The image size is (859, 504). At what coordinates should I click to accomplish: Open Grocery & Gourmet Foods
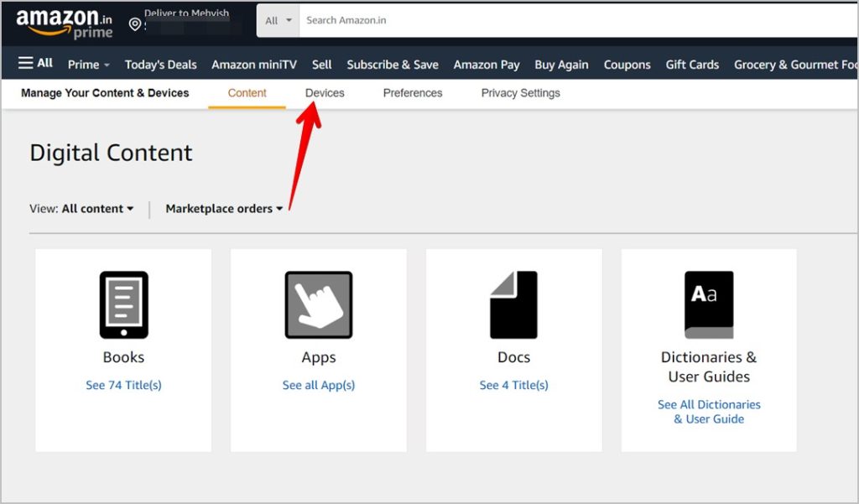point(795,65)
